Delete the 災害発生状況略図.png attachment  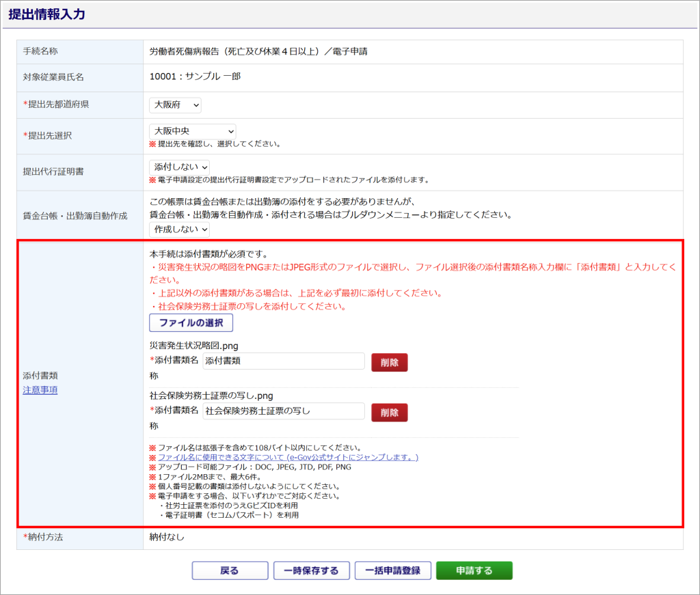pyautogui.click(x=389, y=362)
